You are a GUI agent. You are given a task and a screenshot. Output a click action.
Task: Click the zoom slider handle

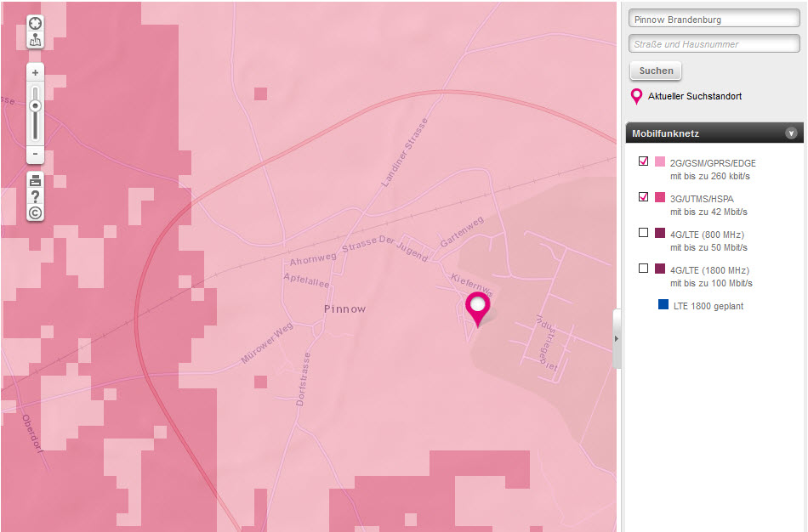[35, 106]
